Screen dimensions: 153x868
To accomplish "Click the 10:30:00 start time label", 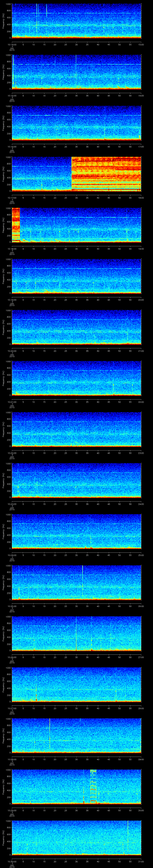I will pyautogui.click(x=12, y=861).
